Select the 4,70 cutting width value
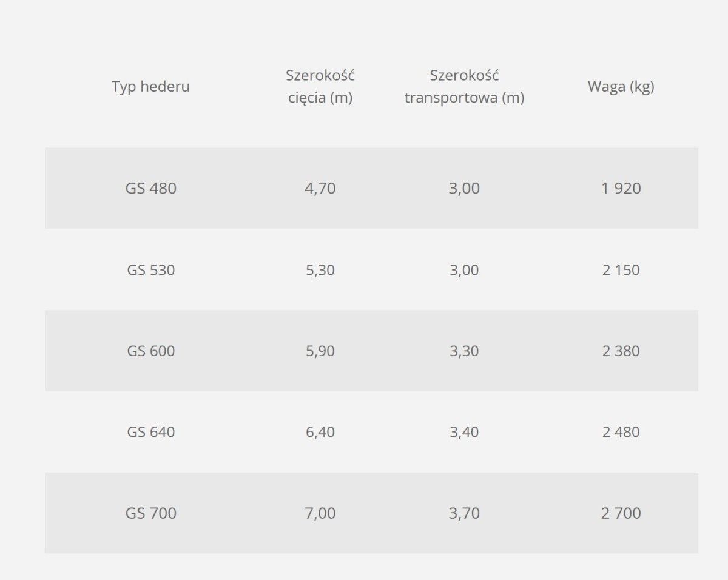728x580 pixels. click(x=320, y=189)
